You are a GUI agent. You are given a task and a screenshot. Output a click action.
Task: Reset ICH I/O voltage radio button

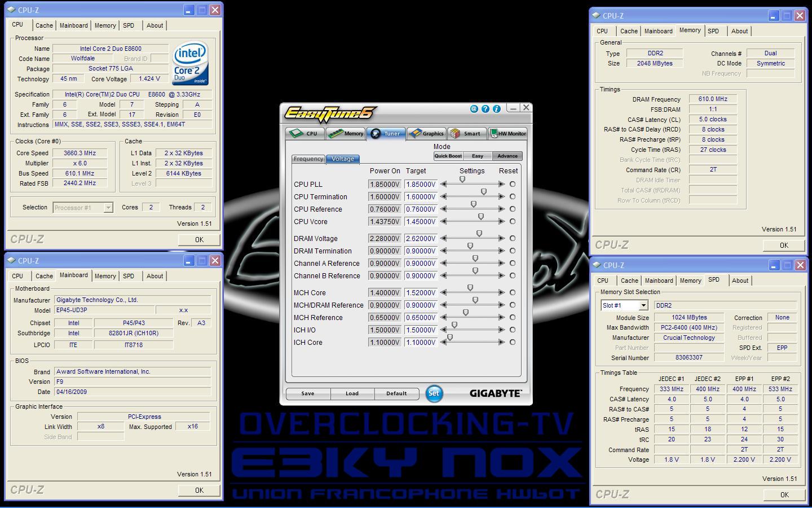point(513,330)
